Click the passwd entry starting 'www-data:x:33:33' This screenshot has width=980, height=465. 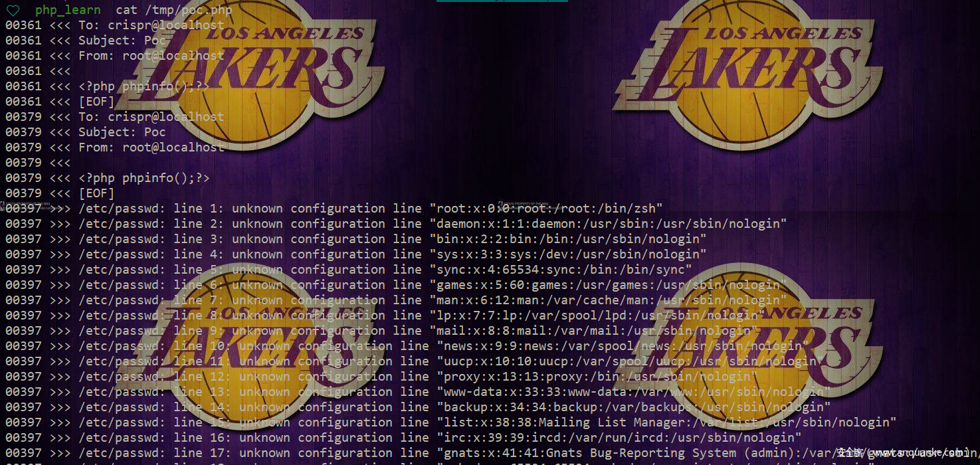coord(634,392)
